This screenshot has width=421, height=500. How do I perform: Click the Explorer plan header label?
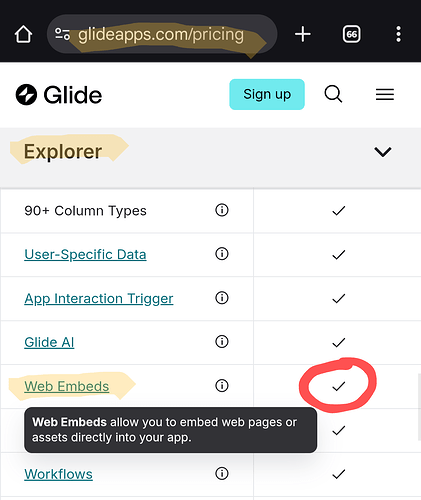pyautogui.click(x=63, y=152)
